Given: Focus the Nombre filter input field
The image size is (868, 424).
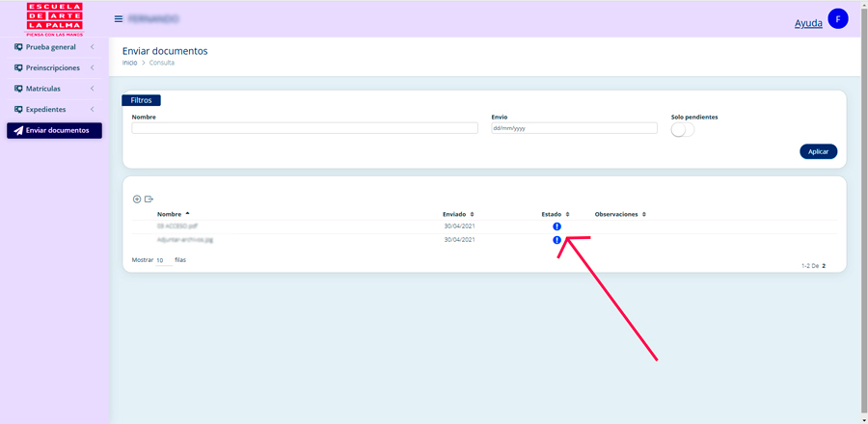Looking at the screenshot, I should [305, 128].
